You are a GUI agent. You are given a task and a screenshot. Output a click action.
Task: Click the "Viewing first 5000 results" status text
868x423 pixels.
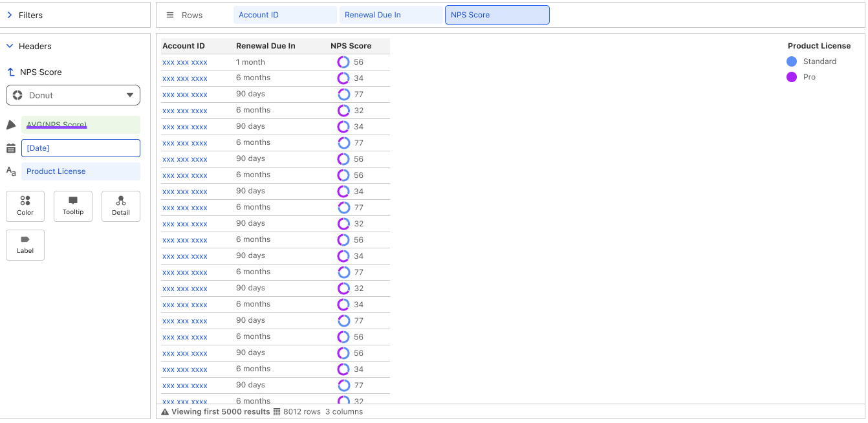tap(221, 411)
